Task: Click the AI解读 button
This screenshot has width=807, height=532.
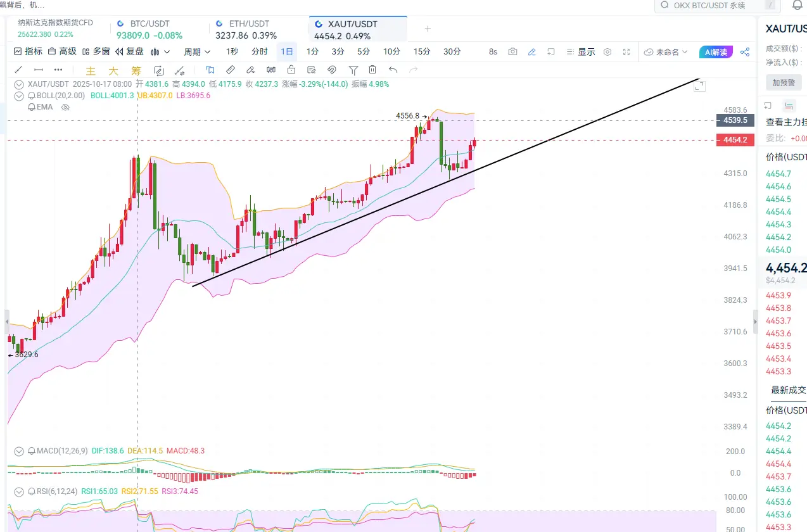Action: [716, 52]
